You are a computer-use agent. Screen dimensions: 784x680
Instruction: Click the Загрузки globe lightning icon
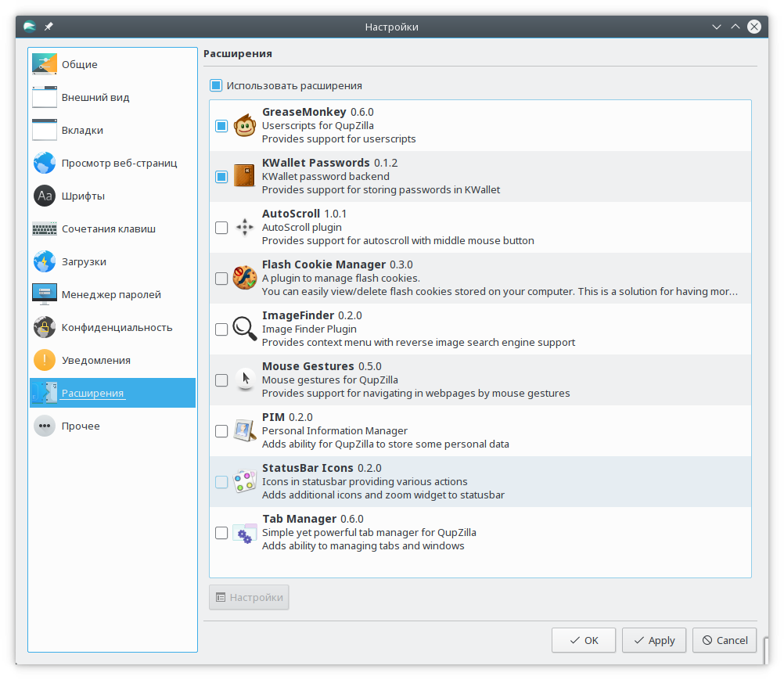(45, 261)
